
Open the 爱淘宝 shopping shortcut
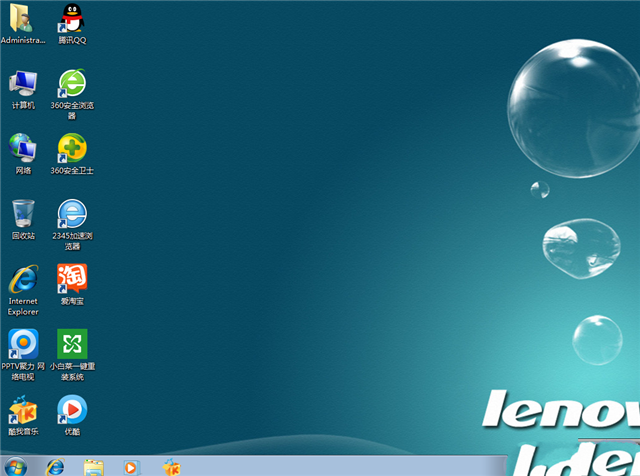[x=72, y=278]
